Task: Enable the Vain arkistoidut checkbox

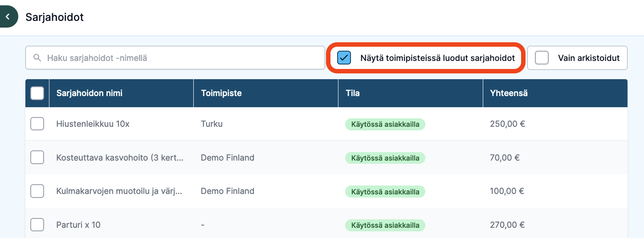Action: pos(542,58)
